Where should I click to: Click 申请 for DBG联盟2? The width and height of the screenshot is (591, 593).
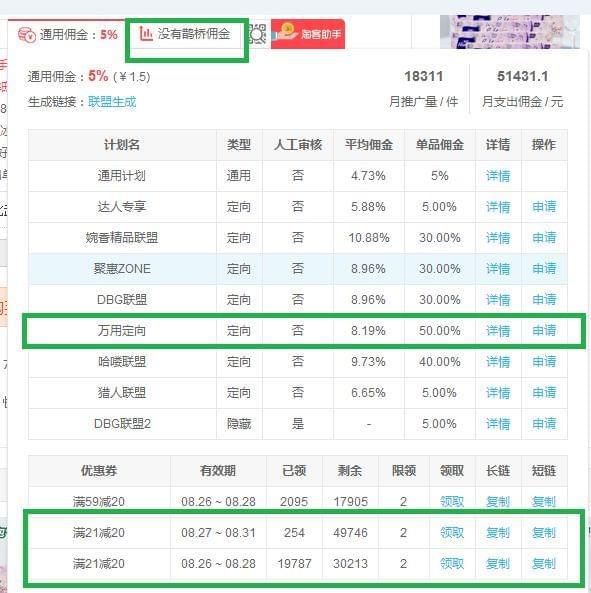(x=544, y=424)
